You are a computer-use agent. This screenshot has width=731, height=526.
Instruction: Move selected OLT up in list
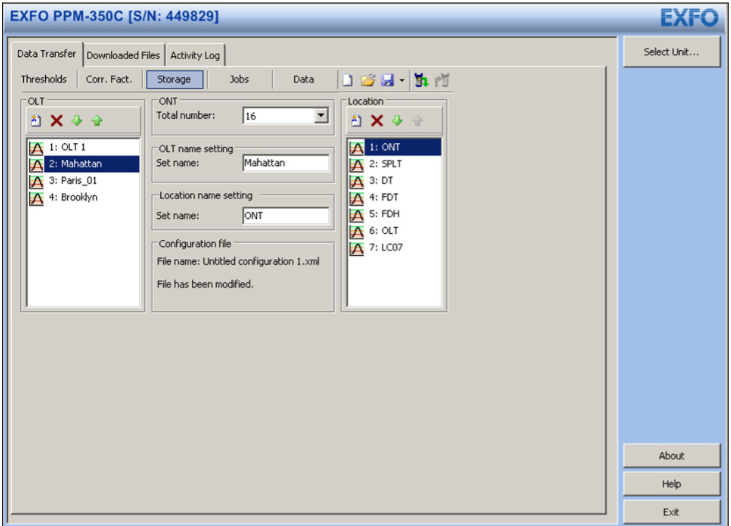[96, 121]
